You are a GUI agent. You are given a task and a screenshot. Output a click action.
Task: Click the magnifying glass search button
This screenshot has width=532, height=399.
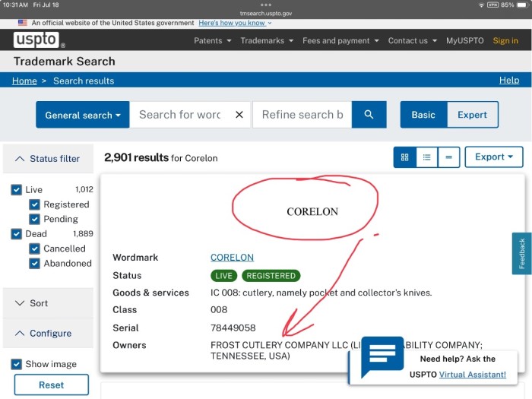tap(369, 115)
